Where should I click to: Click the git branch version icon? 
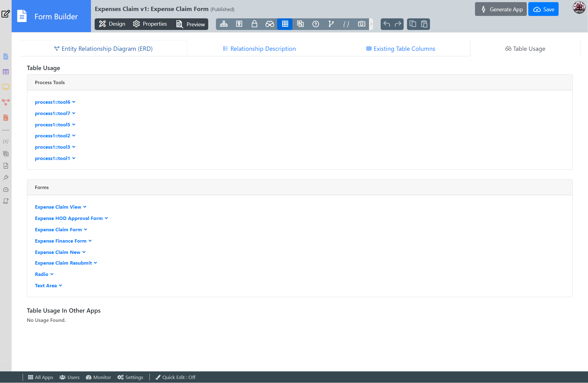331,24
